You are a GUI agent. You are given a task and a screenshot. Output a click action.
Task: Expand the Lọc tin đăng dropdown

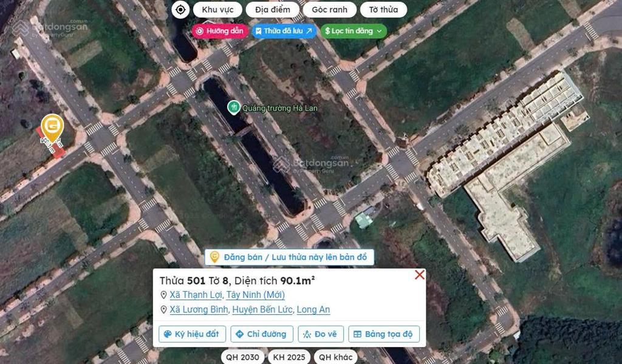pyautogui.click(x=354, y=31)
